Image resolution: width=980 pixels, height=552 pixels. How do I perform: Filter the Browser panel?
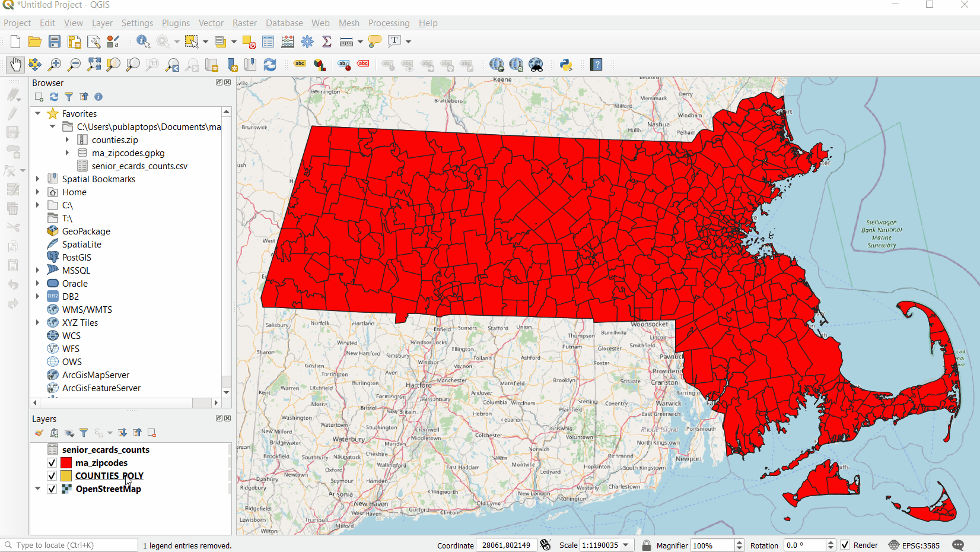pyautogui.click(x=69, y=97)
